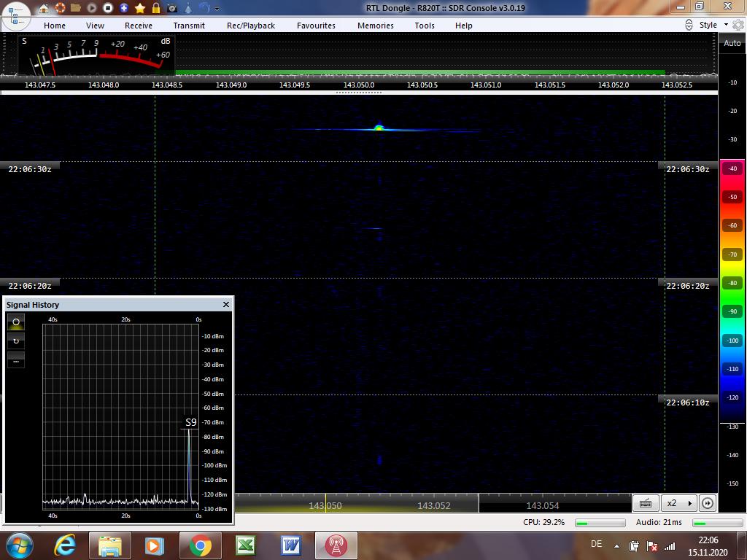Image resolution: width=747 pixels, height=560 pixels.
Task: Open the quick access toolbar customize dropdown
Action: click(217, 9)
